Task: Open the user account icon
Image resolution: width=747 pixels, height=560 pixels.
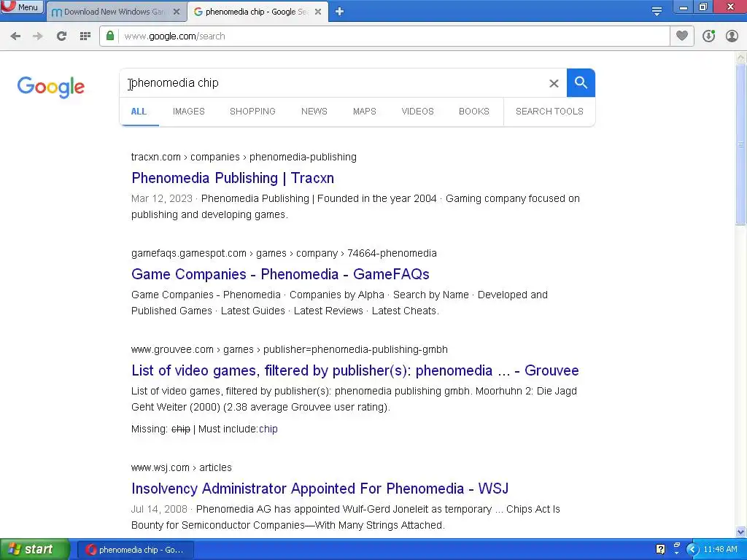Action: click(x=732, y=36)
